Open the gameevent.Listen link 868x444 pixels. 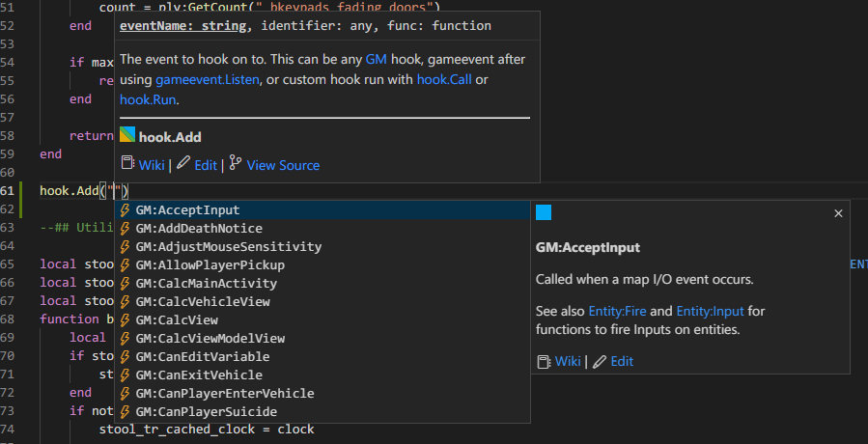coord(207,79)
